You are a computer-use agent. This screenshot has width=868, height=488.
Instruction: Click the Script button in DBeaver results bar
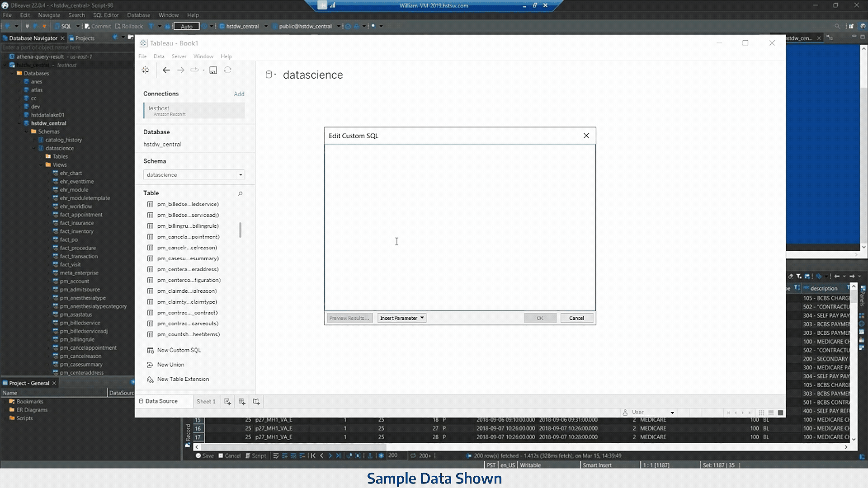click(256, 455)
